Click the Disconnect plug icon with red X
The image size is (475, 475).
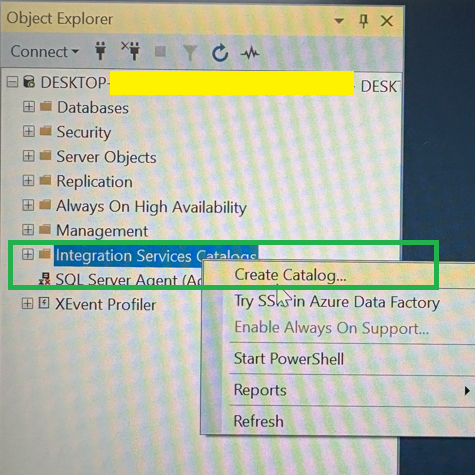pyautogui.click(x=131, y=51)
